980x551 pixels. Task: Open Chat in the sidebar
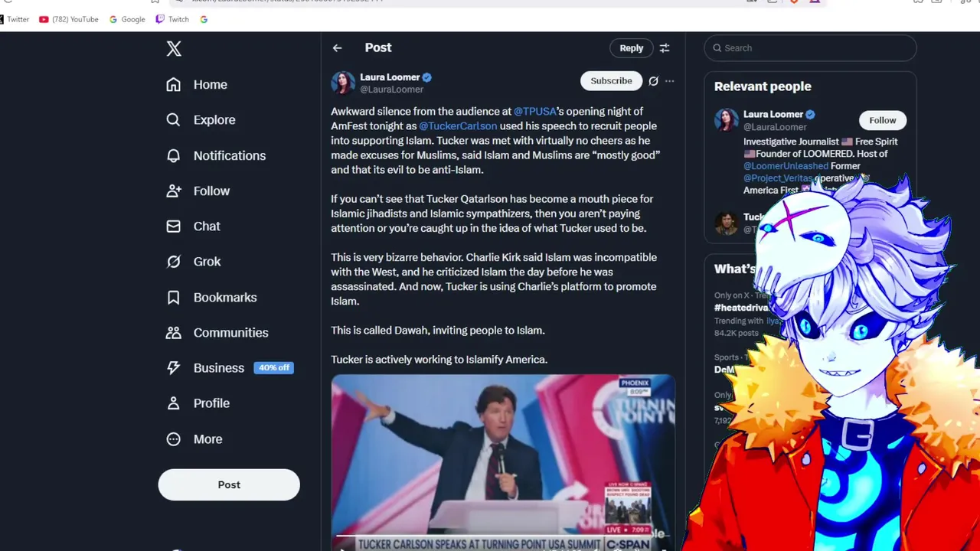pyautogui.click(x=193, y=226)
